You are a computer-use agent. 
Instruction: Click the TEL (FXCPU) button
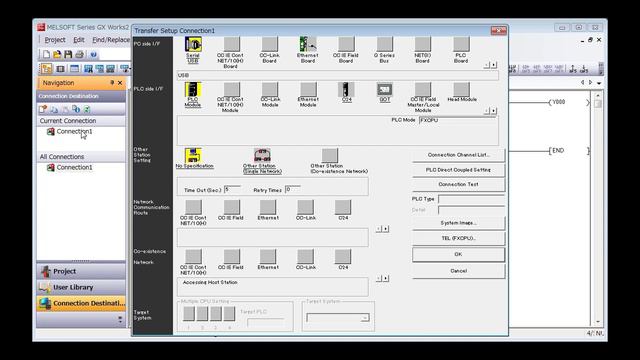click(x=458, y=238)
